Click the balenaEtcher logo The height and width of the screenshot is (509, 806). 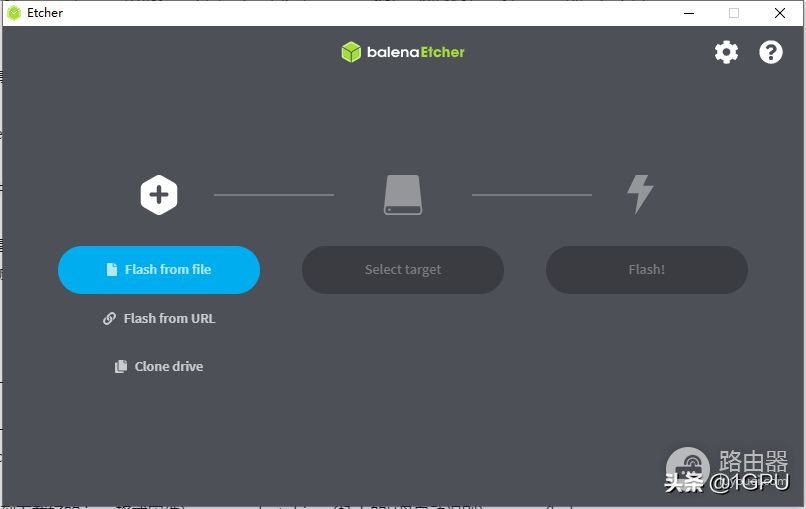click(403, 52)
